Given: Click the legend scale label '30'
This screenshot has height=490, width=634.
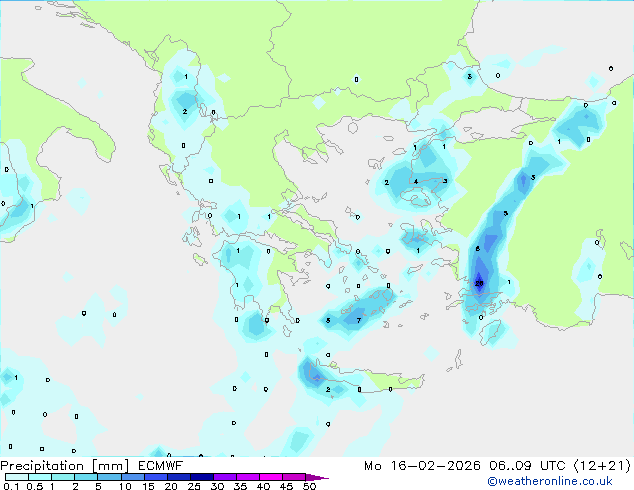Looking at the screenshot, I should (217, 486).
